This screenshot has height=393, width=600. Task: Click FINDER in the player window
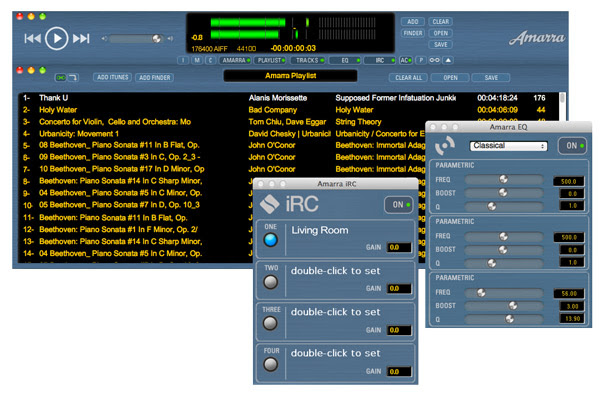pyautogui.click(x=412, y=33)
